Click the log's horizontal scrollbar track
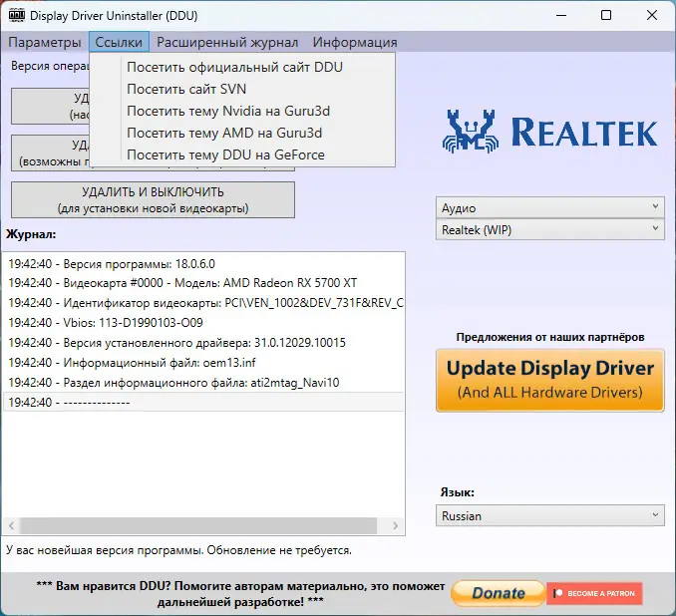Screen dimensions: 676x616 pyautogui.click(x=198, y=525)
